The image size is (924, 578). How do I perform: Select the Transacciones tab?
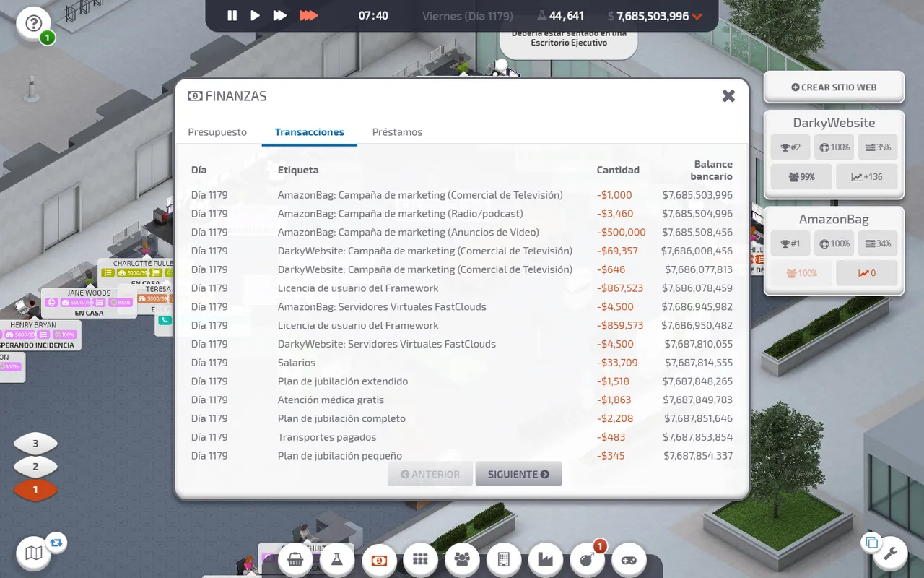click(310, 132)
